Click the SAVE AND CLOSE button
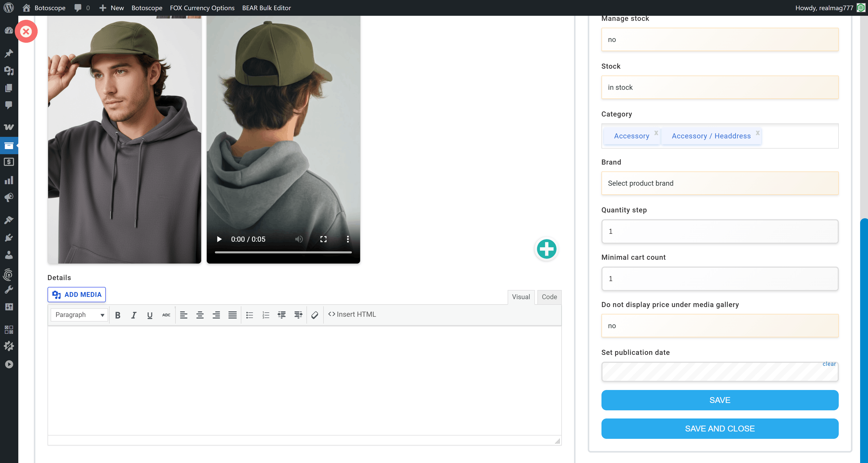The image size is (868, 463). click(720, 429)
